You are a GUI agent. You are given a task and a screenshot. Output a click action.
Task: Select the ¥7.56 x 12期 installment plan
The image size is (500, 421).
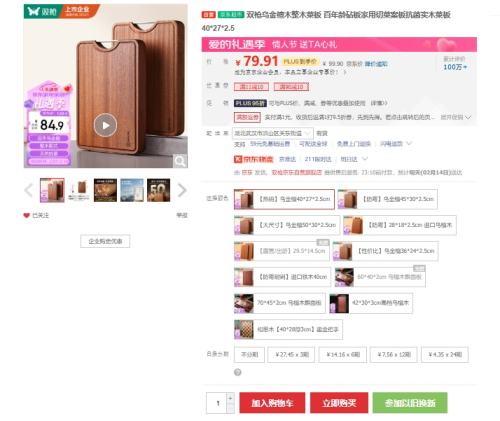tap(394, 355)
